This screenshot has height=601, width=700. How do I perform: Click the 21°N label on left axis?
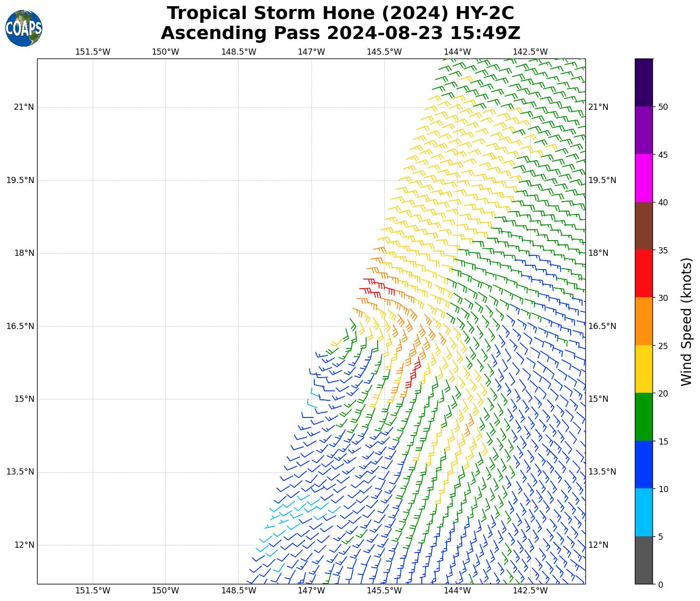[x=24, y=107]
